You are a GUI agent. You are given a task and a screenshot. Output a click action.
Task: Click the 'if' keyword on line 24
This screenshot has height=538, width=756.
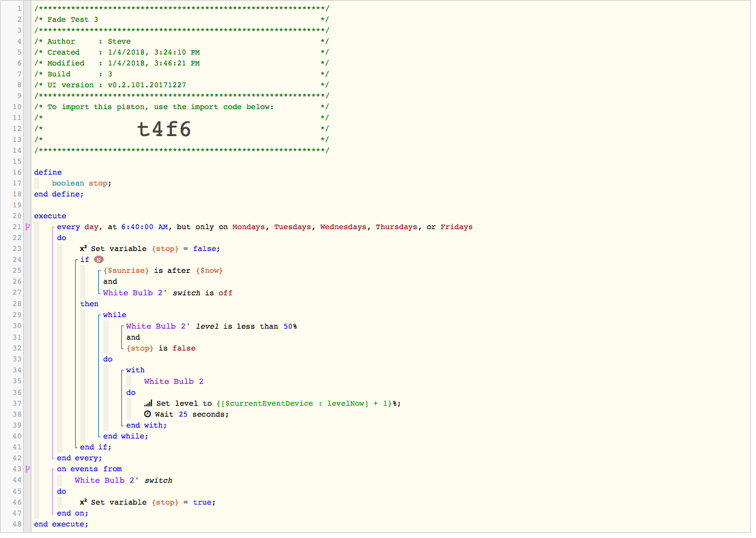pos(84,259)
